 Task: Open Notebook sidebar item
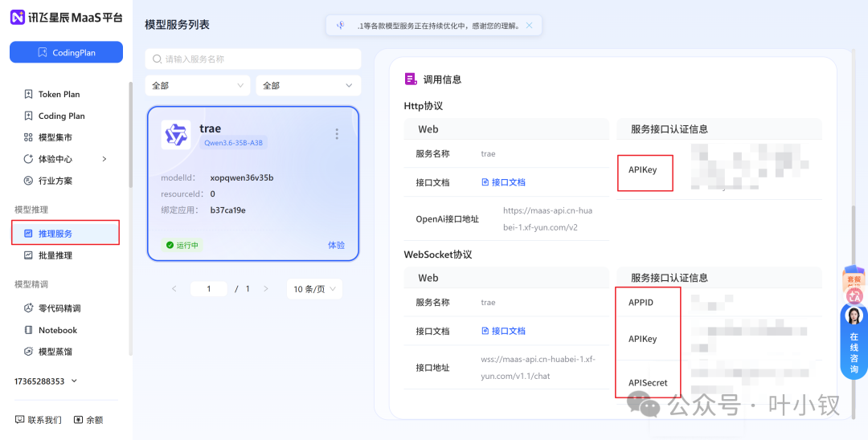point(58,330)
